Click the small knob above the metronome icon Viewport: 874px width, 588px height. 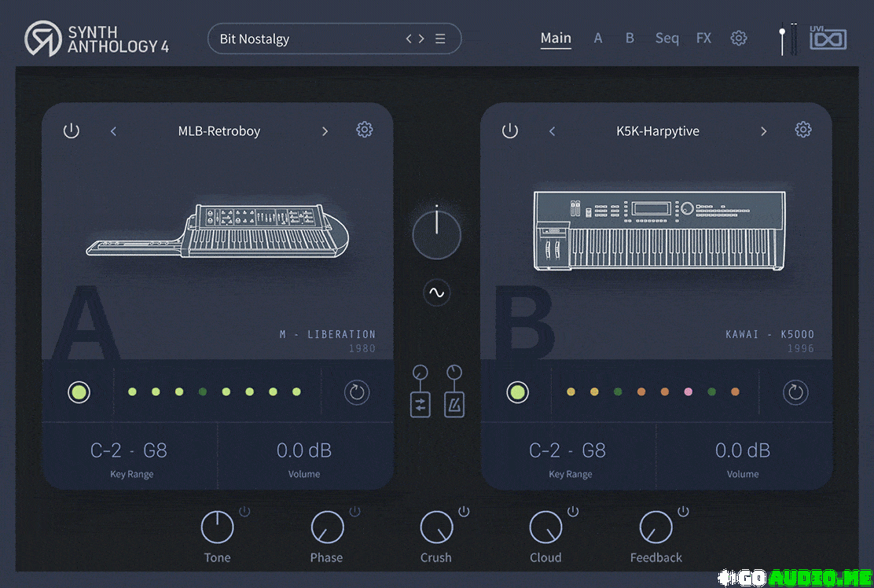[454, 373]
